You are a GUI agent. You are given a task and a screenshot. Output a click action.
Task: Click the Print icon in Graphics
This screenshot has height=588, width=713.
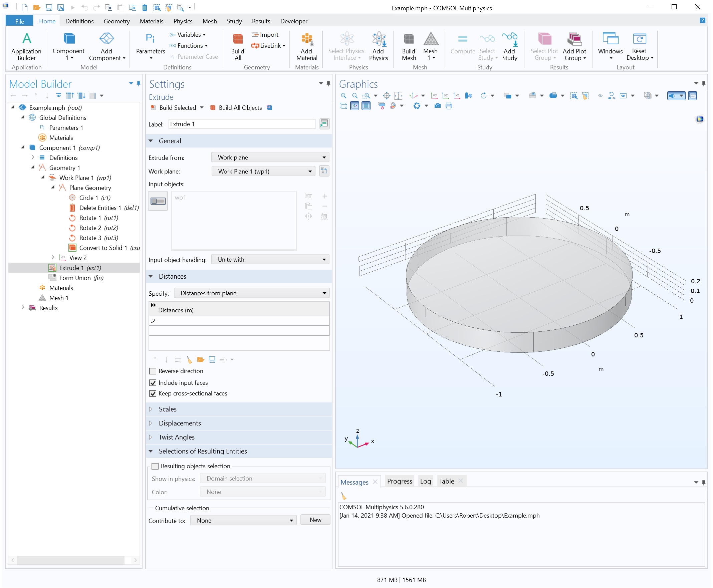pos(449,106)
